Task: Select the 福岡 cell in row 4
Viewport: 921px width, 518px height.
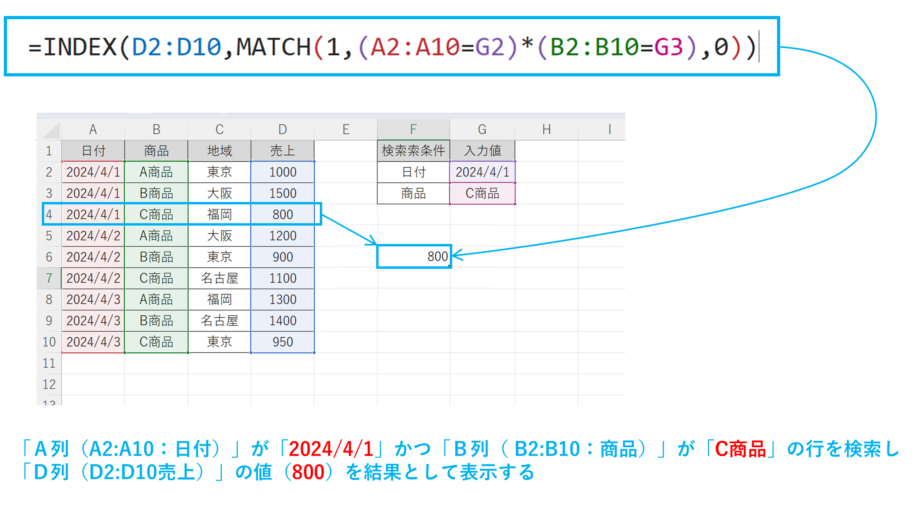Action: click(219, 214)
